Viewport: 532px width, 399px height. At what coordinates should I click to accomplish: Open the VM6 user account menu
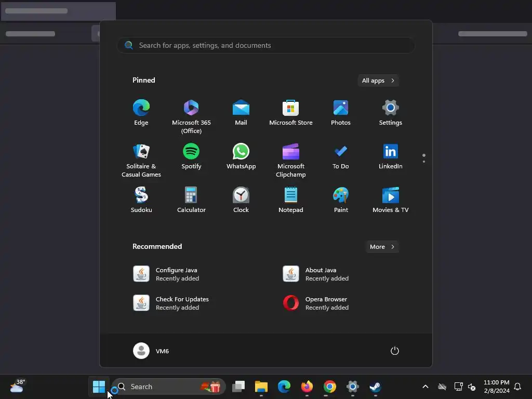click(151, 351)
